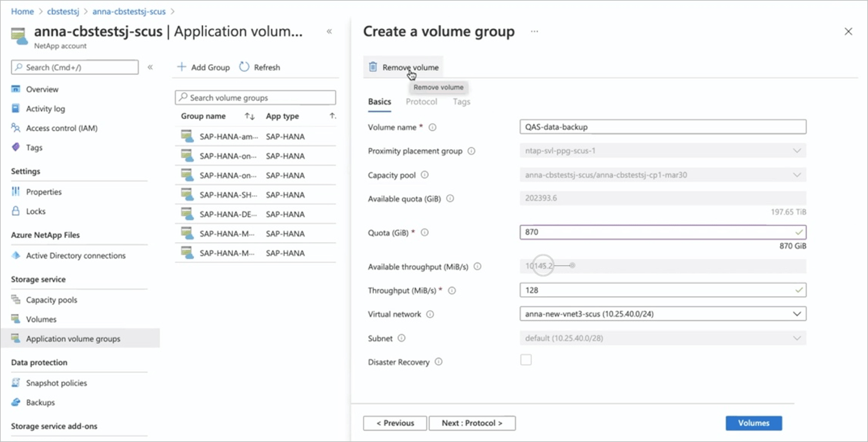Click the Locks sidebar icon
The image size is (868, 442).
click(14, 211)
